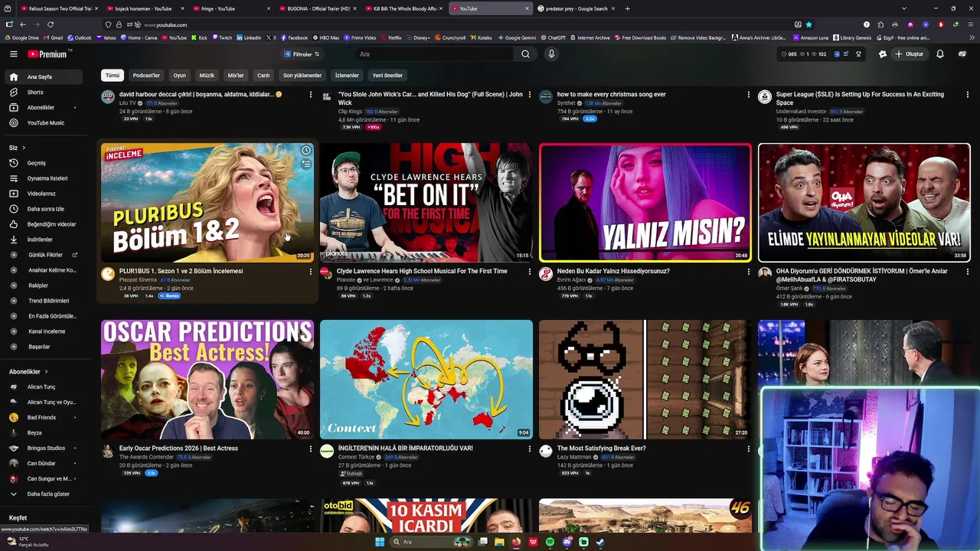Open Bad Friends subscription channel

pos(42,418)
